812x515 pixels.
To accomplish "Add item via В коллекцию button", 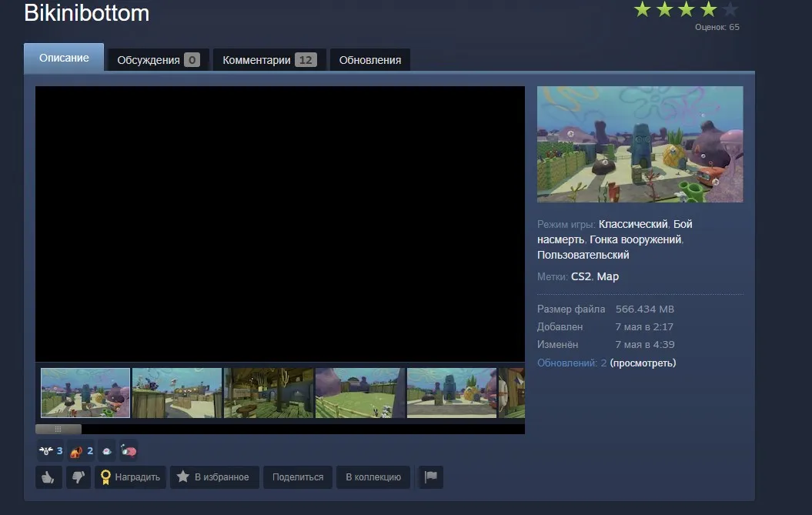I will pos(373,477).
